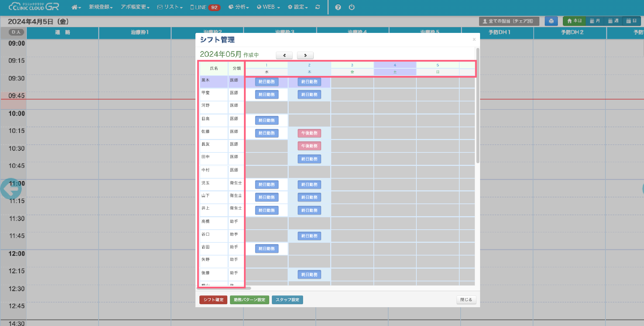Expand the 設定 settings dropdown
This screenshot has width=644, height=326.
click(x=298, y=7)
